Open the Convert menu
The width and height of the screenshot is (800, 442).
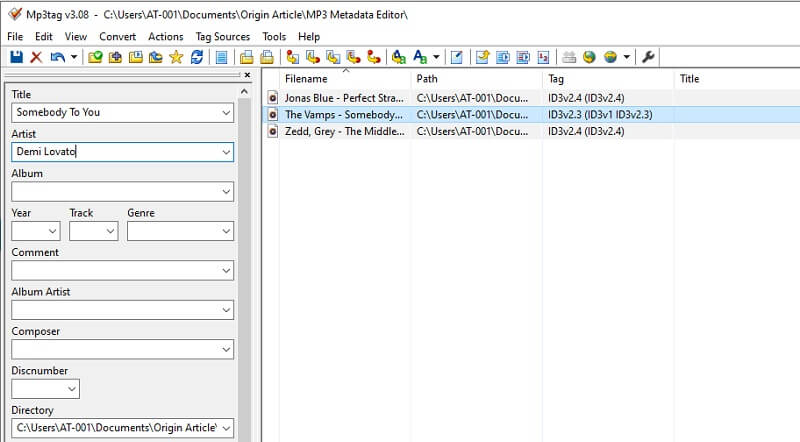click(117, 36)
